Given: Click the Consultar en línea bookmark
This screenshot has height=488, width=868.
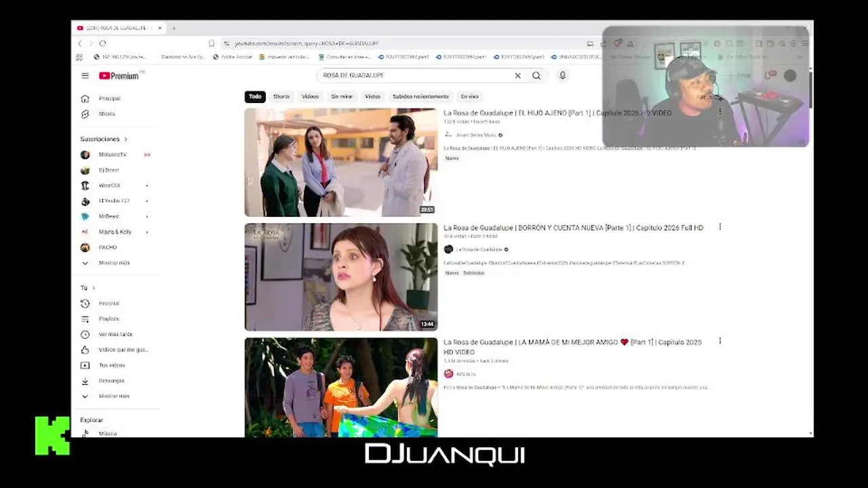Looking at the screenshot, I should 345,57.
